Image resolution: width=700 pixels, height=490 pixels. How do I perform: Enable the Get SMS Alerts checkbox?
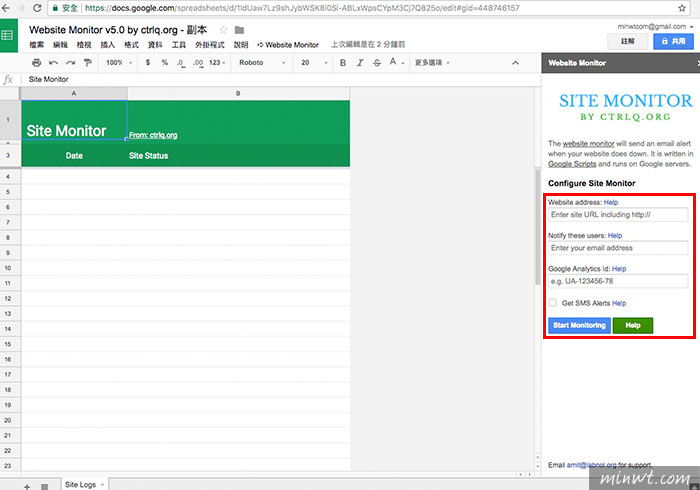pyautogui.click(x=553, y=303)
